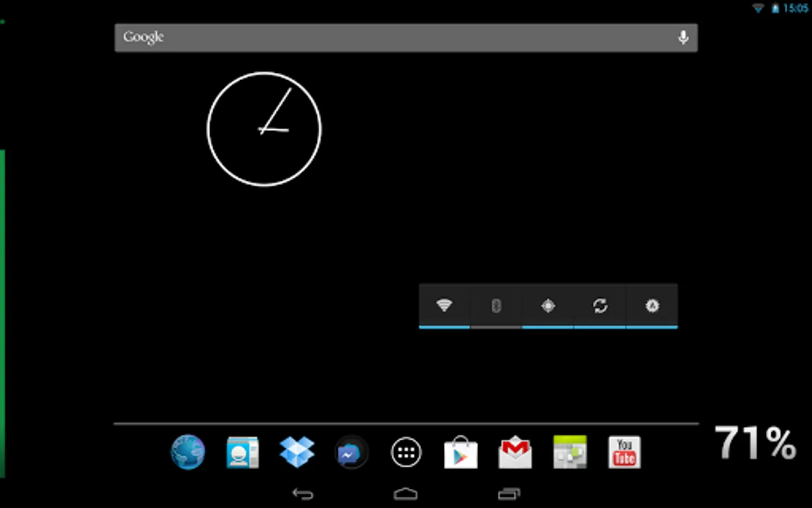Open the Browser globe app
Image resolution: width=812 pixels, height=508 pixels.
coord(188,452)
